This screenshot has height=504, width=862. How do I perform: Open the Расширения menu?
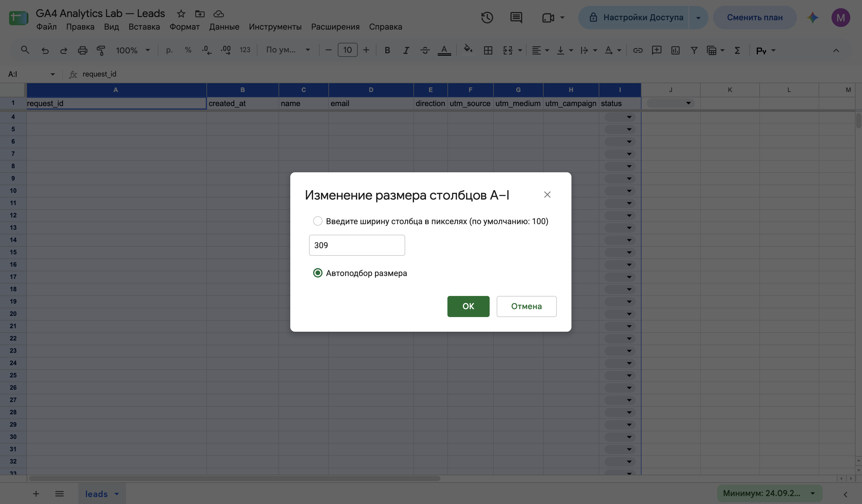(x=335, y=27)
